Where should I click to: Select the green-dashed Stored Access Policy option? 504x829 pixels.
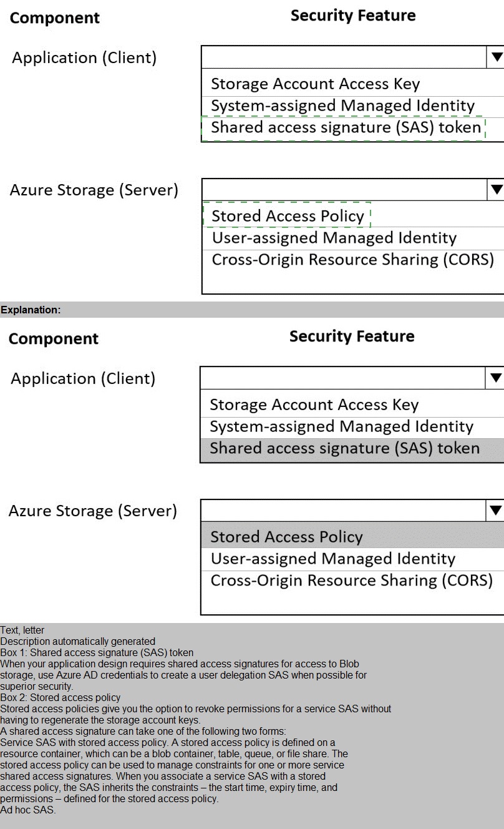point(288,216)
